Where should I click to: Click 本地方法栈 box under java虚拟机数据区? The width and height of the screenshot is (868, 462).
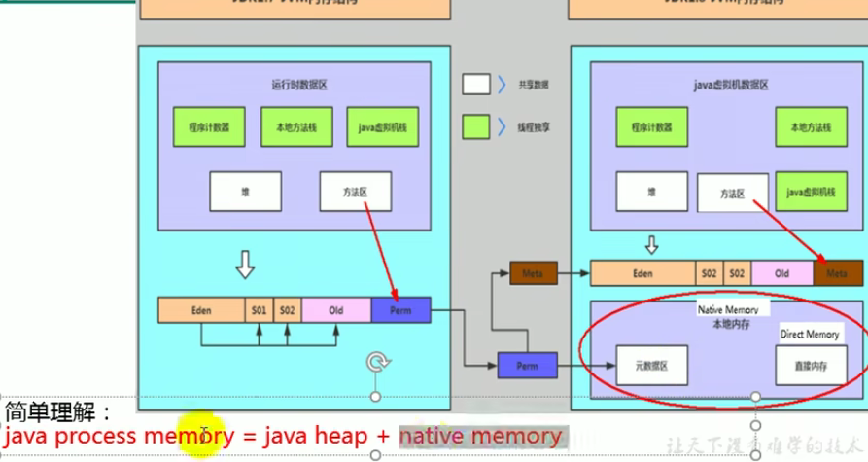812,126
